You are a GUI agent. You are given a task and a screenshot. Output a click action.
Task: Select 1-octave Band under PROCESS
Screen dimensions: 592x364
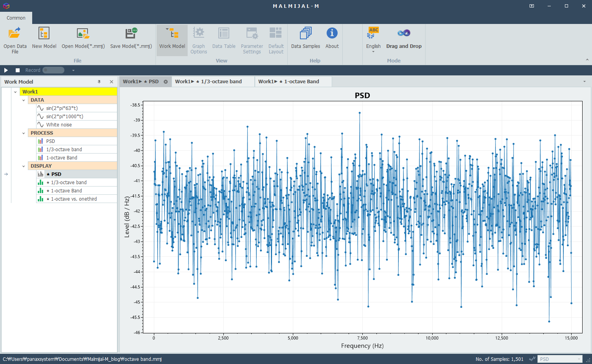click(77, 157)
